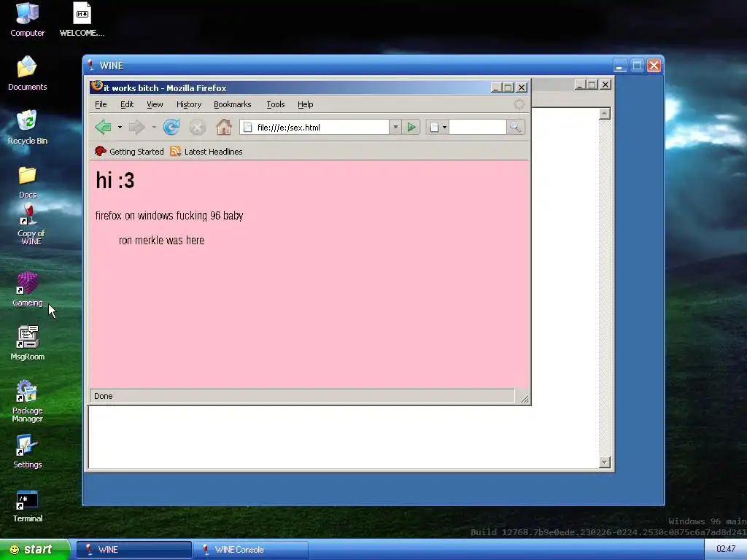Click the start button on the taskbar
The height and width of the screenshot is (560, 747).
[x=35, y=550]
